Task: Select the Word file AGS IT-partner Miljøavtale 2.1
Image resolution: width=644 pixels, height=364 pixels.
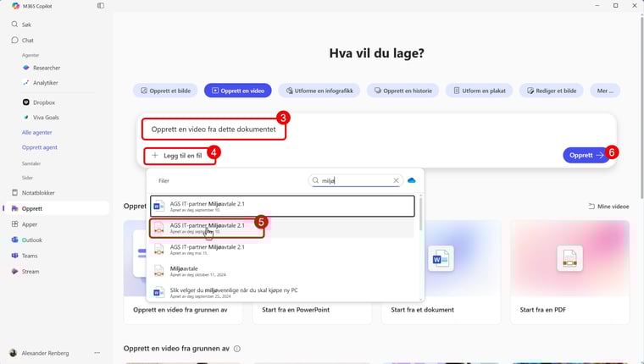Action: coord(282,206)
